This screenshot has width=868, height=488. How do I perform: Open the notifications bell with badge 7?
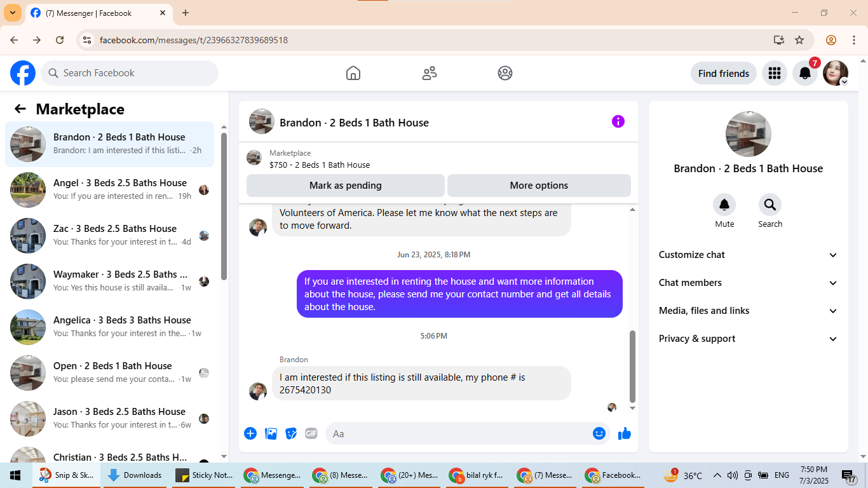[805, 73]
